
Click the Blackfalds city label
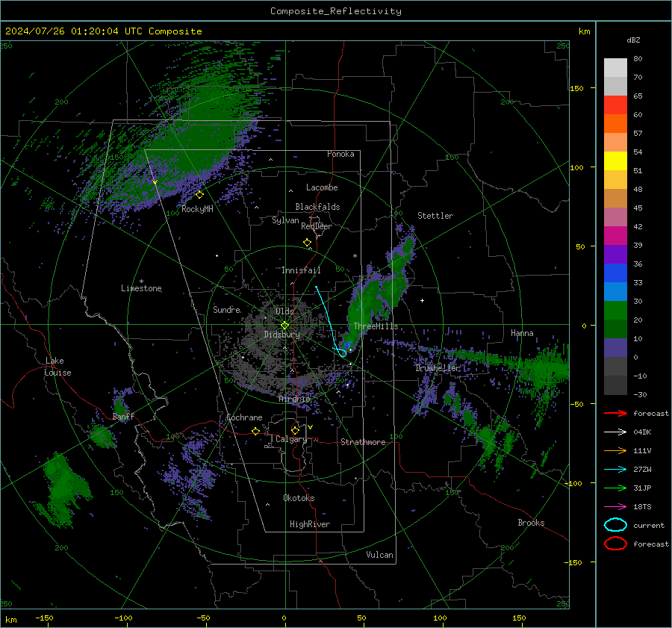point(317,207)
